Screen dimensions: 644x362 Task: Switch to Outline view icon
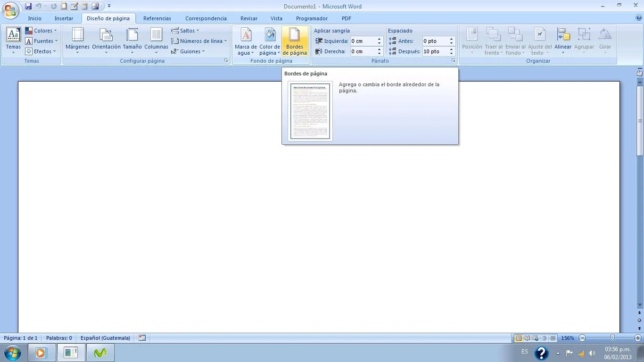click(x=544, y=338)
